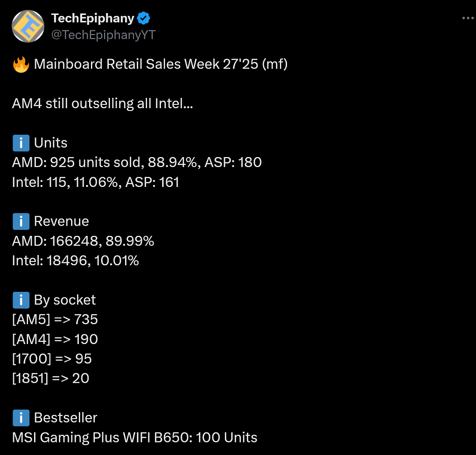This screenshot has height=455, width=476.
Task: Open the @TechEpiphanyYT handle link
Action: coord(103,35)
